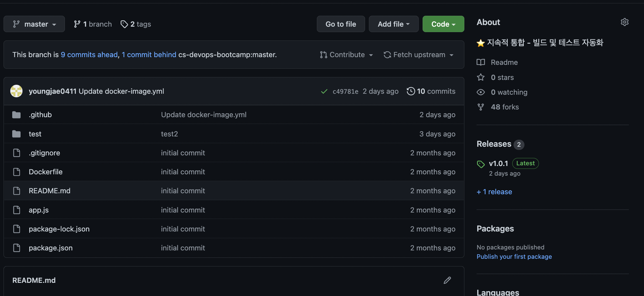Open the test2 commit message
The image size is (644, 296).
[169, 134]
